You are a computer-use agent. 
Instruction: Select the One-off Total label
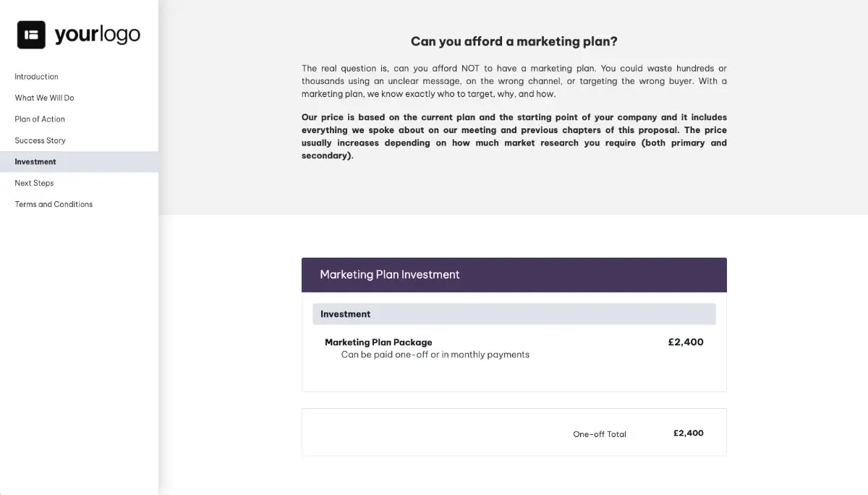(x=599, y=433)
